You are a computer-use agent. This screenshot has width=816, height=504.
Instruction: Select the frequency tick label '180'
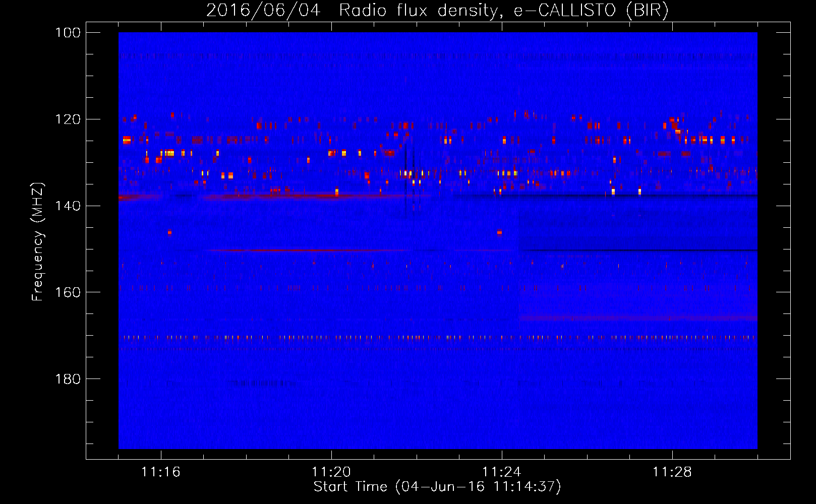coord(68,379)
